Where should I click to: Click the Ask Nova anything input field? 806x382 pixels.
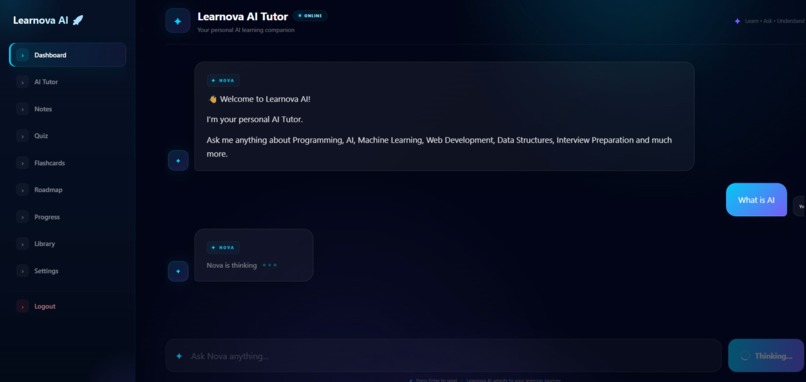(x=444, y=355)
